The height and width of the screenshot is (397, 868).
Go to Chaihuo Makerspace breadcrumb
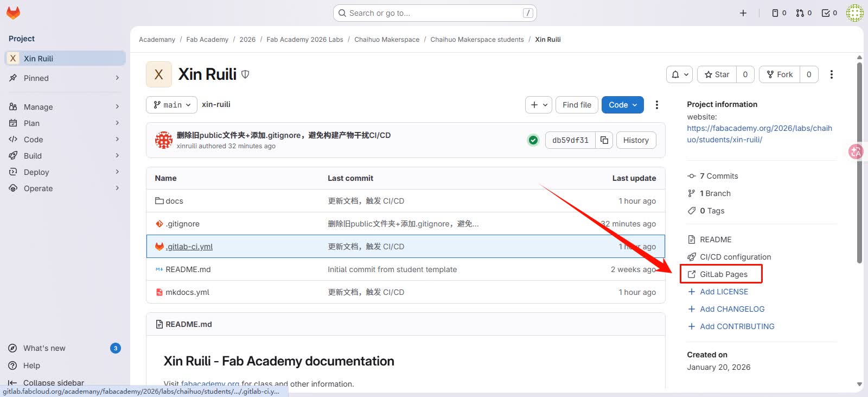(x=387, y=40)
